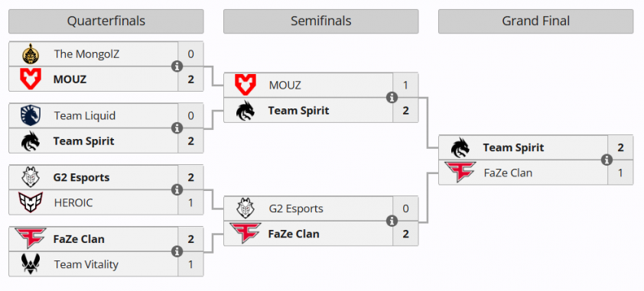Click the G2 Esports logo in semifinals
644x291 pixels.
tap(246, 209)
